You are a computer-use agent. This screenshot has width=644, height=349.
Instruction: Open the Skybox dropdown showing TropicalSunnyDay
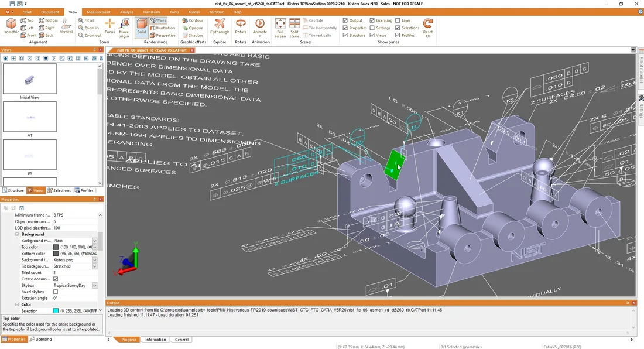coord(94,285)
